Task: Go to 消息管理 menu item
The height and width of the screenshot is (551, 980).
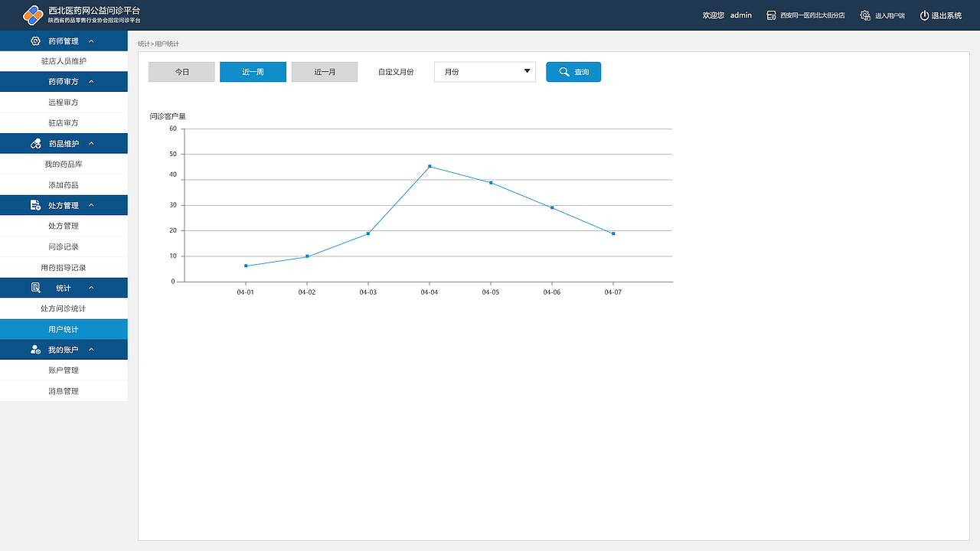Action: (64, 391)
